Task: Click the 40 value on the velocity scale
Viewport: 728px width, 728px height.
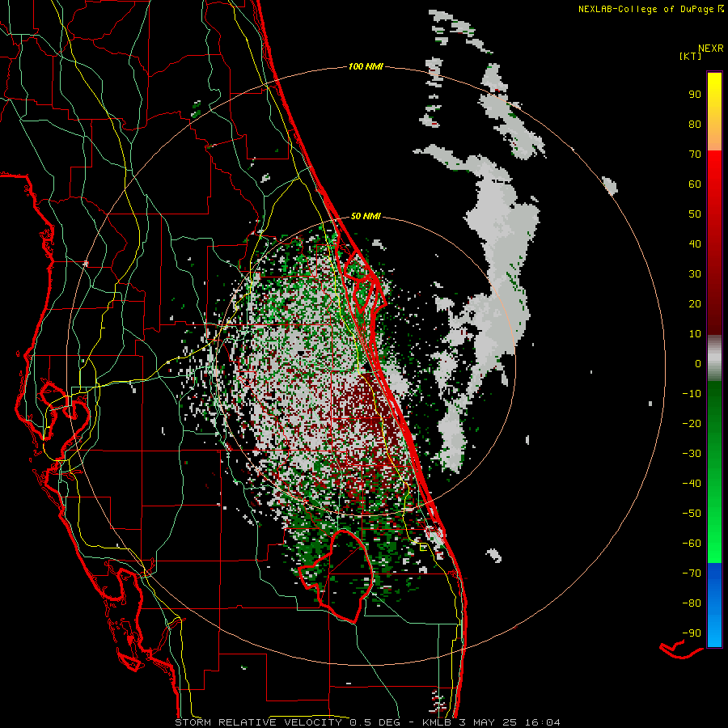Action: [x=695, y=243]
